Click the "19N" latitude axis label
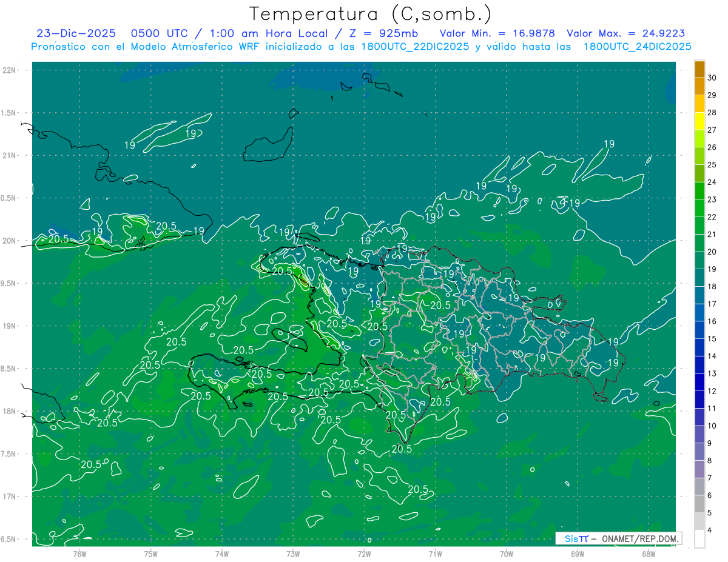Image resolution: width=728 pixels, height=562 pixels. tap(9, 326)
